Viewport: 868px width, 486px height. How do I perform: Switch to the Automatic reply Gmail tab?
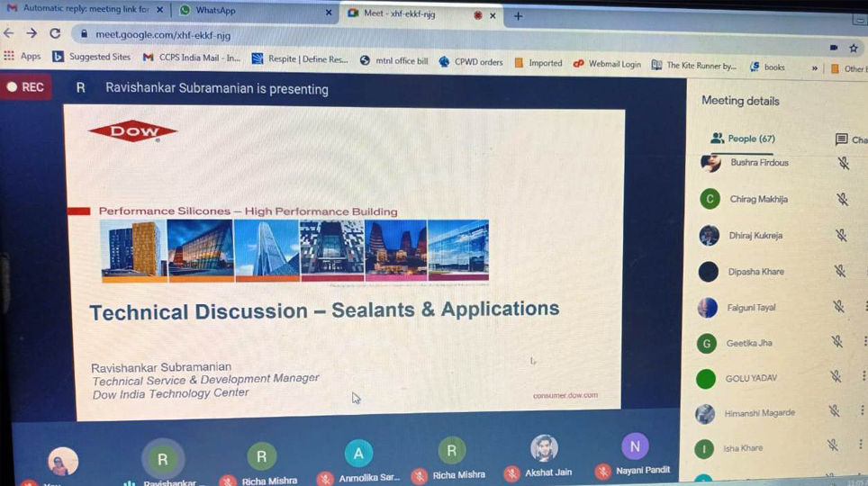[85, 9]
